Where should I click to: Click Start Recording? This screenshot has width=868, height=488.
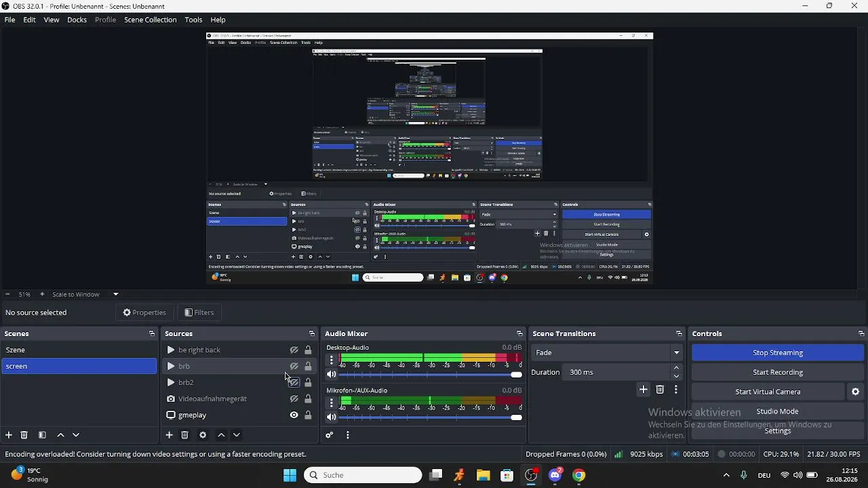(778, 372)
